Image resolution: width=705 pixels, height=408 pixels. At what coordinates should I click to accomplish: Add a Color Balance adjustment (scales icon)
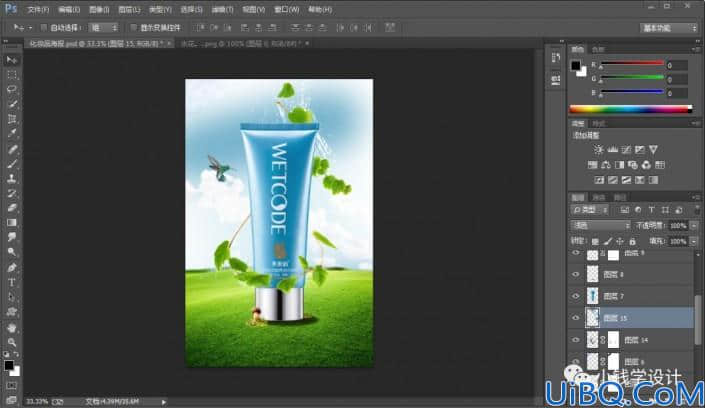tap(606, 165)
